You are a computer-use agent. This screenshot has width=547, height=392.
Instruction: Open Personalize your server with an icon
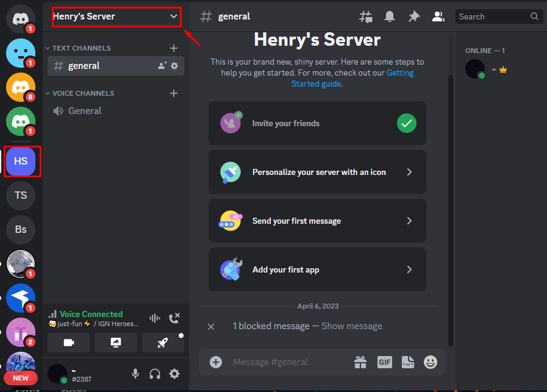point(318,172)
